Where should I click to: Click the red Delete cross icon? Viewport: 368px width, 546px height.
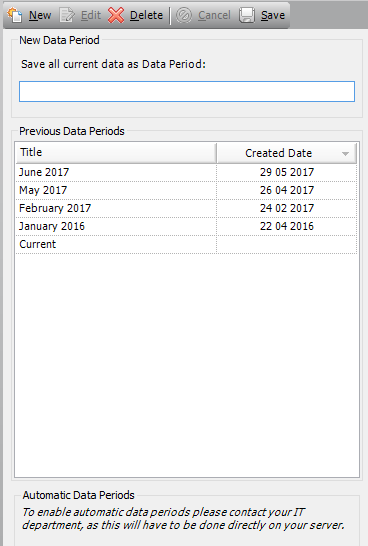(116, 15)
